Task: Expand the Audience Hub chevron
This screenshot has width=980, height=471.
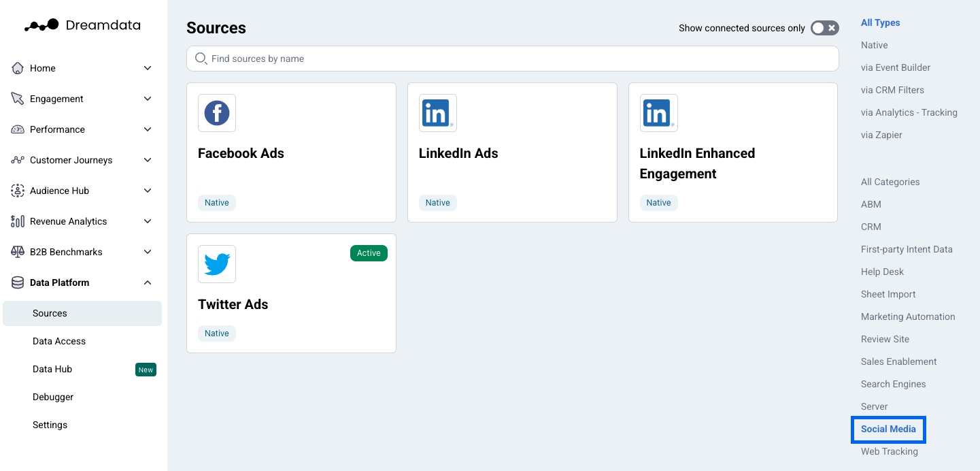Action: [x=148, y=191]
